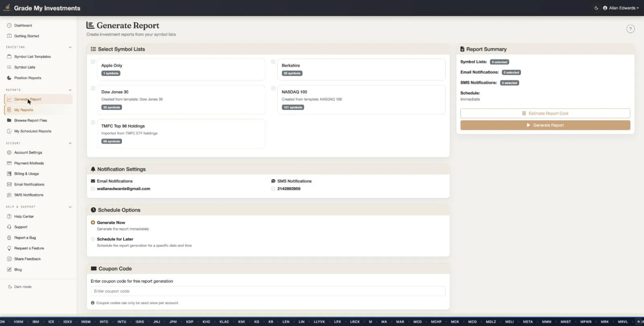Click the Blog pencil icon
Viewport: 644px width, 326px height.
tap(9, 270)
